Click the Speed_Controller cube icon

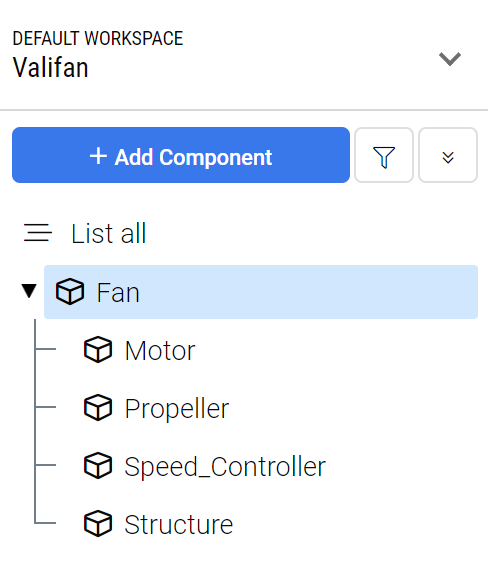(98, 466)
